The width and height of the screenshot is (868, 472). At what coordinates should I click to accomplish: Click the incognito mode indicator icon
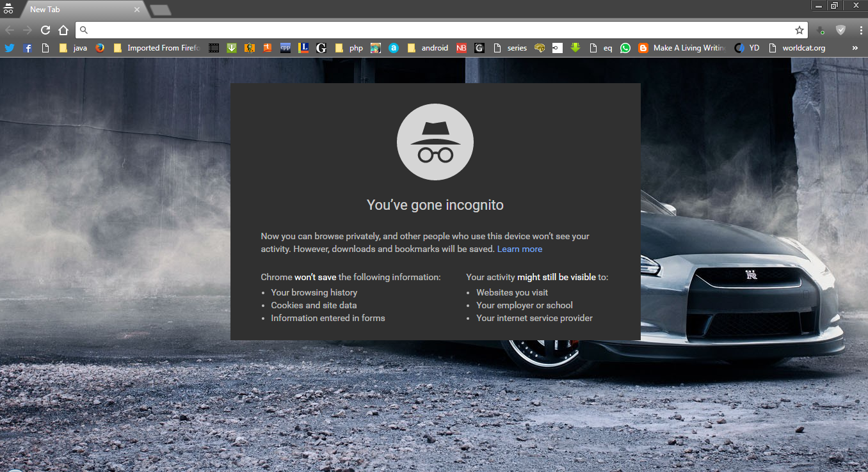coord(9,9)
